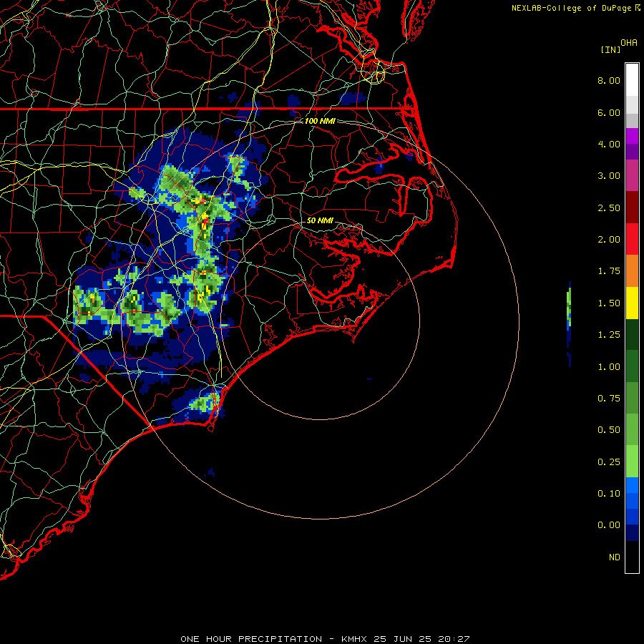The width and height of the screenshot is (644, 644).
Task: Select the bright red swatch beside 2.00
Action: (632, 239)
